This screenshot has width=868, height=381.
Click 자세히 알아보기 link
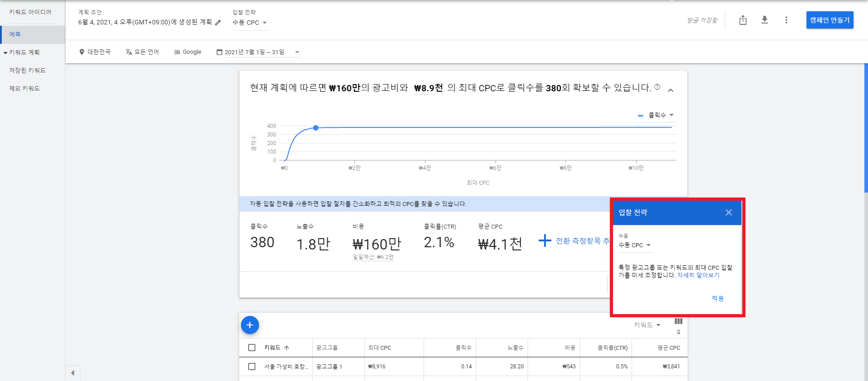point(698,275)
